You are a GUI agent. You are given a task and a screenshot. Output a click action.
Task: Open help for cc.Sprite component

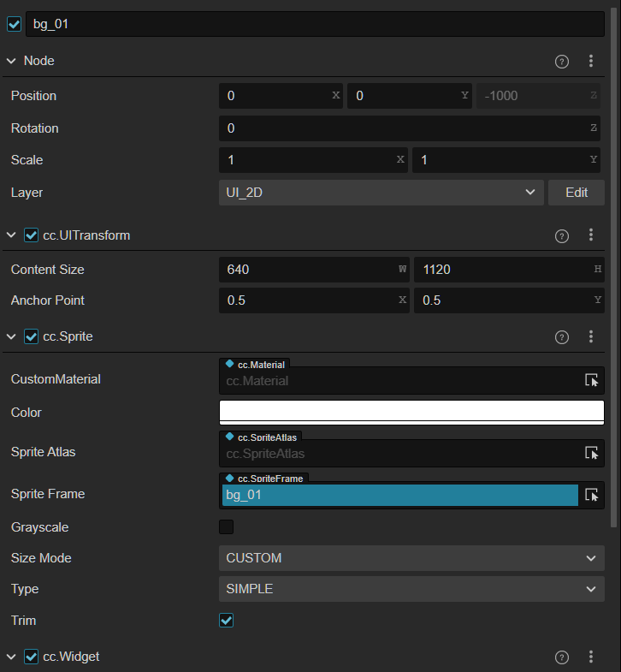tap(562, 337)
